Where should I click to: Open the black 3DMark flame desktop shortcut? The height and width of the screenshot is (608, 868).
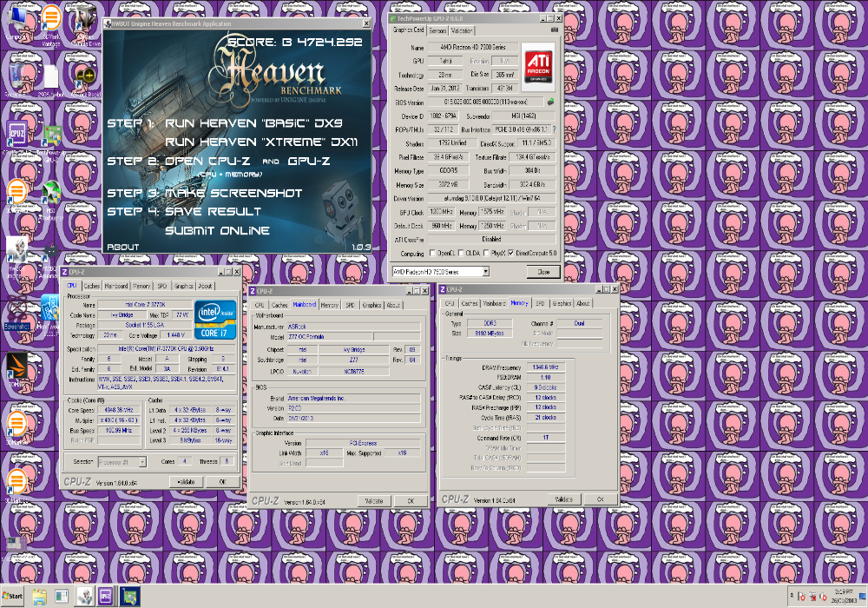tap(17, 366)
